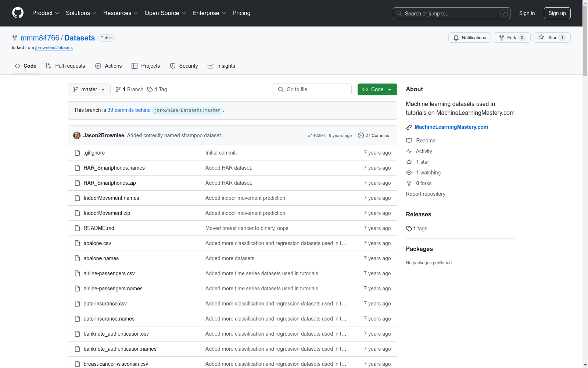
Task: Click Report repository link
Action: [426, 194]
